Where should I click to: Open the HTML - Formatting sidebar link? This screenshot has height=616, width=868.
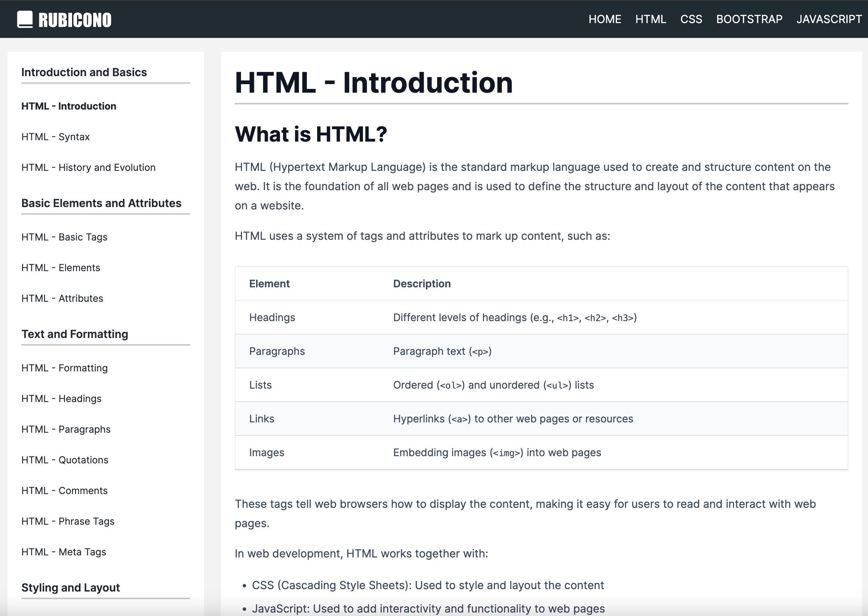click(64, 368)
